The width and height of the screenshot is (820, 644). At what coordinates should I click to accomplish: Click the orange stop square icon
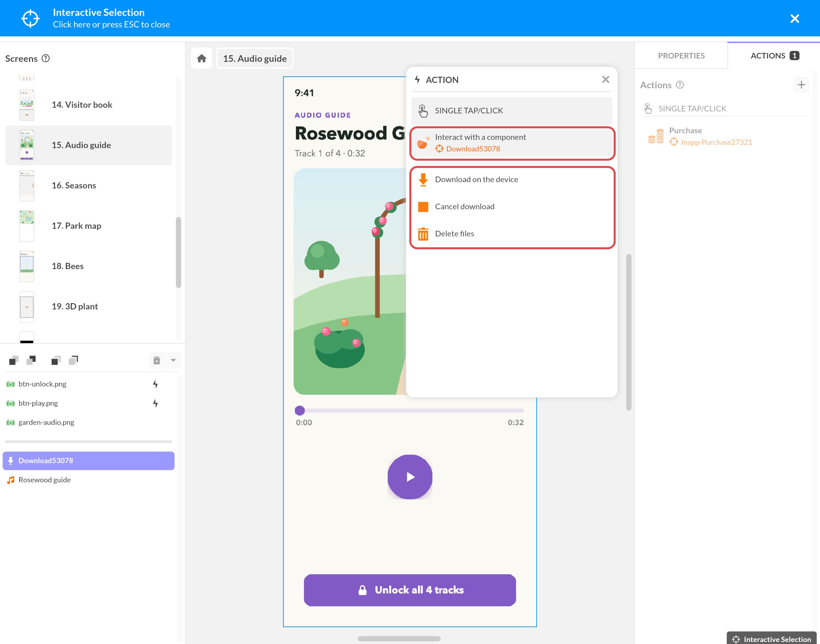[x=423, y=207]
